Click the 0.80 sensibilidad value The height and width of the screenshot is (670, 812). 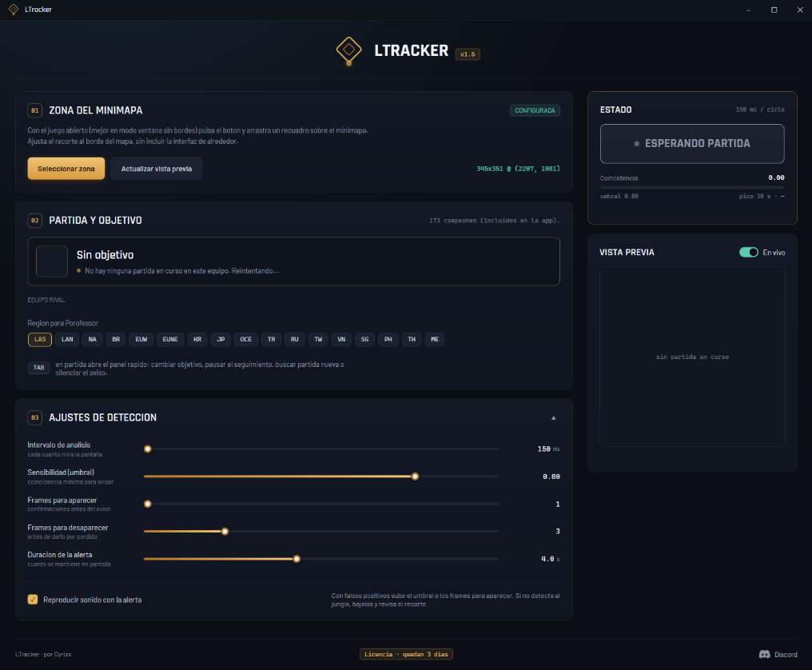(551, 477)
